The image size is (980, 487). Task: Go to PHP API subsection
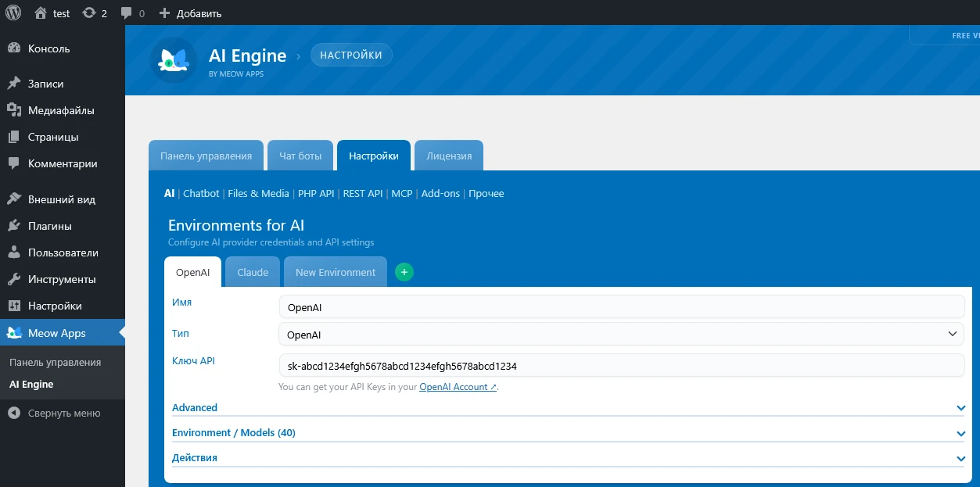(316, 193)
